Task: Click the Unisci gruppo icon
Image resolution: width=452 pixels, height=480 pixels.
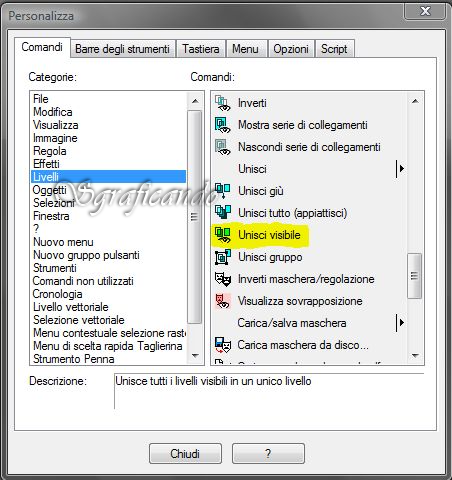Action: point(222,257)
